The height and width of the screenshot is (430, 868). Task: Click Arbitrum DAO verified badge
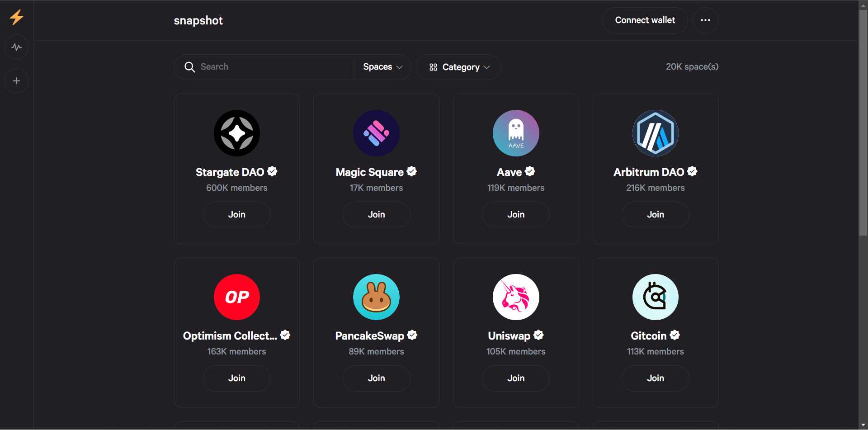(692, 171)
